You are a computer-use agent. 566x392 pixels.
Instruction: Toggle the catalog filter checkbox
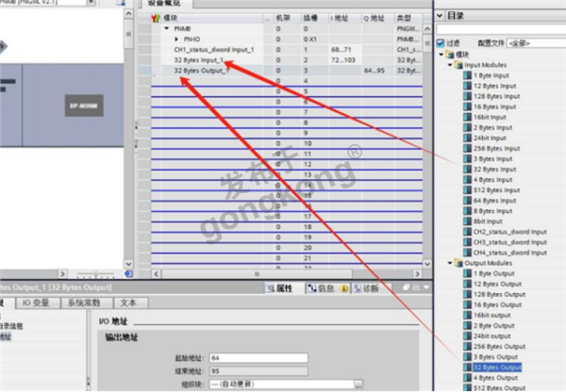(x=441, y=43)
